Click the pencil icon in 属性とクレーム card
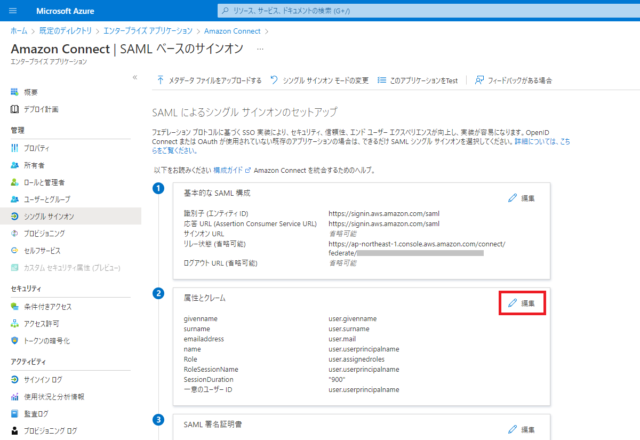Viewport: 640px width, 440px height. [x=512, y=303]
